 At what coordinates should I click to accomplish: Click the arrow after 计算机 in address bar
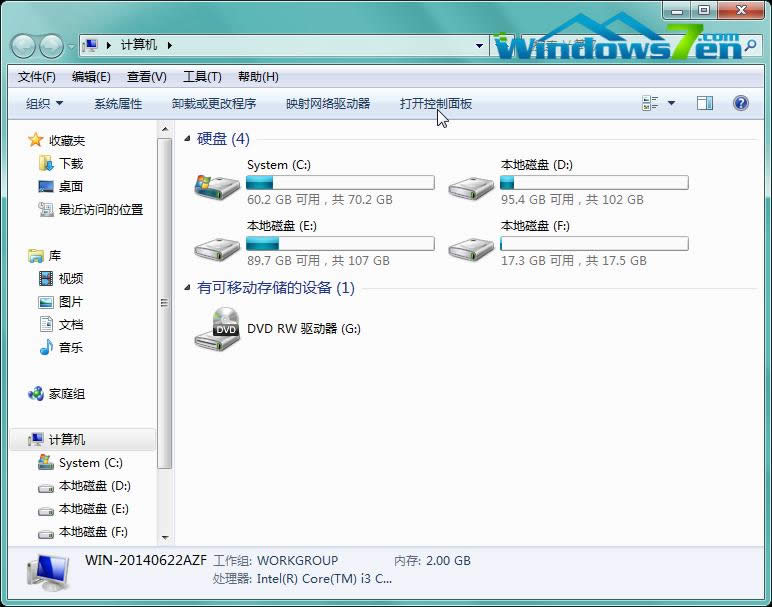[x=169, y=45]
